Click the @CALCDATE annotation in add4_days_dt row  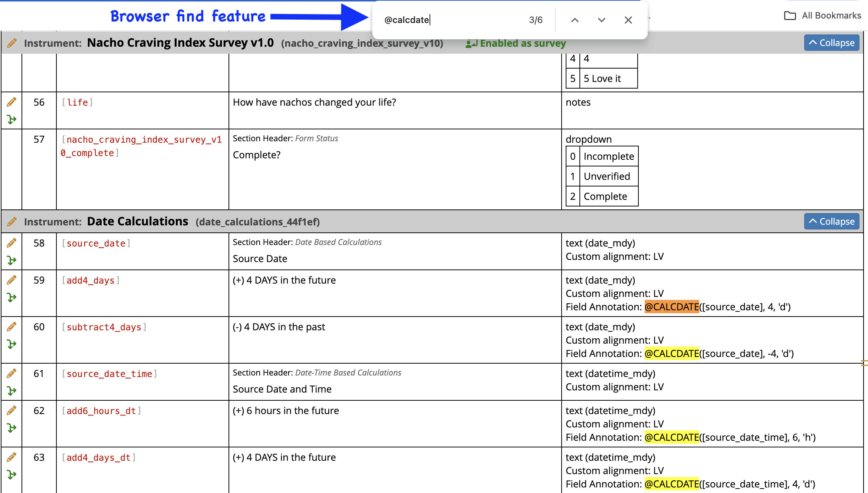pos(672,484)
